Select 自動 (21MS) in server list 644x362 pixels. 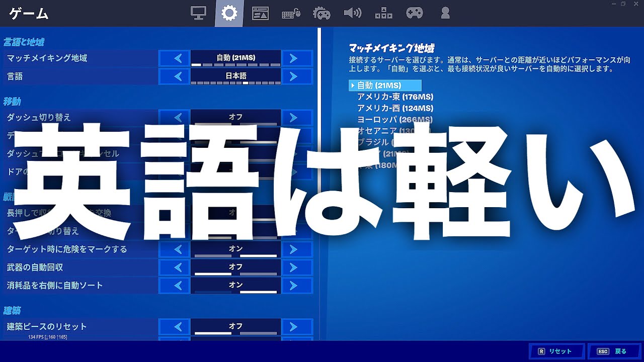[x=385, y=85]
